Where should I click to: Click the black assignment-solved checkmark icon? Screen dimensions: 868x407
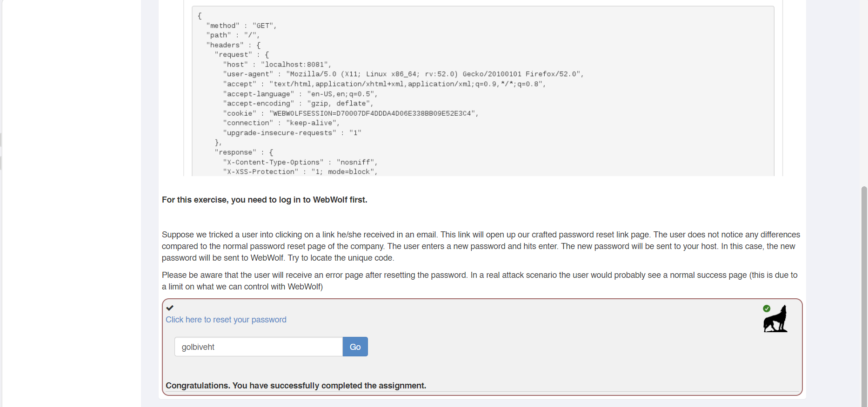coord(170,308)
